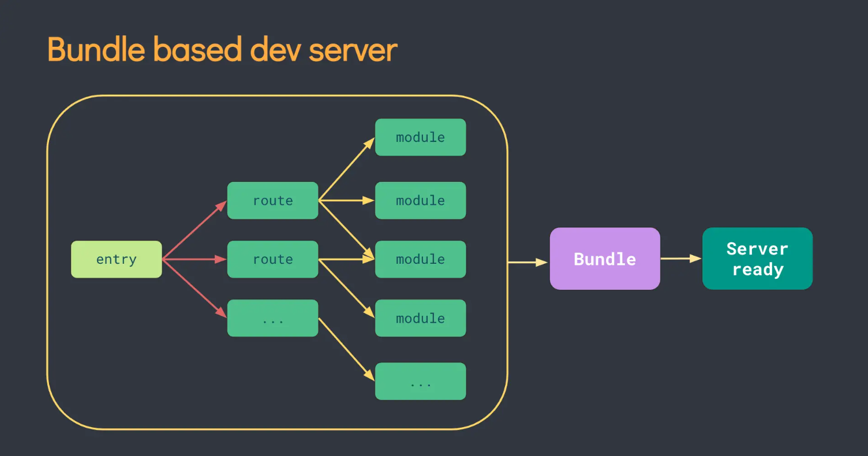
Task: Click the 'route' box with three outgoing arrows
Action: (273, 200)
